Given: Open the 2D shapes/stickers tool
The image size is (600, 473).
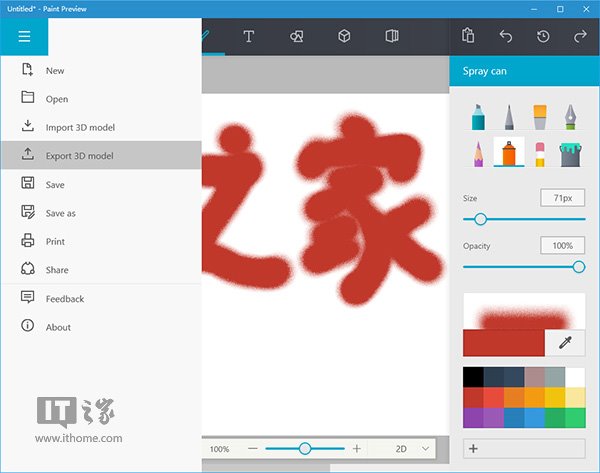Looking at the screenshot, I should [296, 37].
